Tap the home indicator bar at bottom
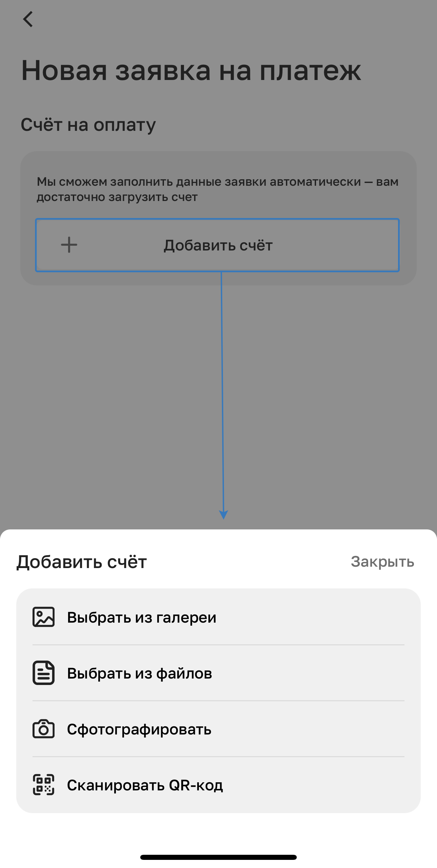The image size is (437, 868). (218, 857)
